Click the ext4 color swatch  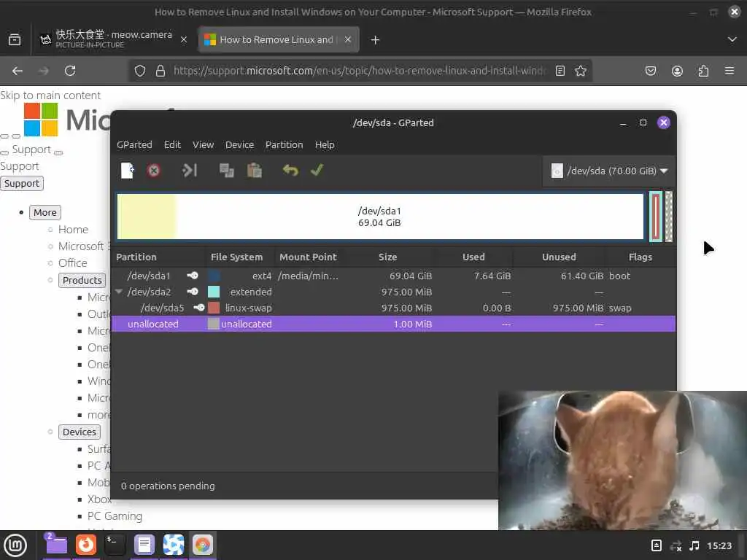click(x=214, y=276)
